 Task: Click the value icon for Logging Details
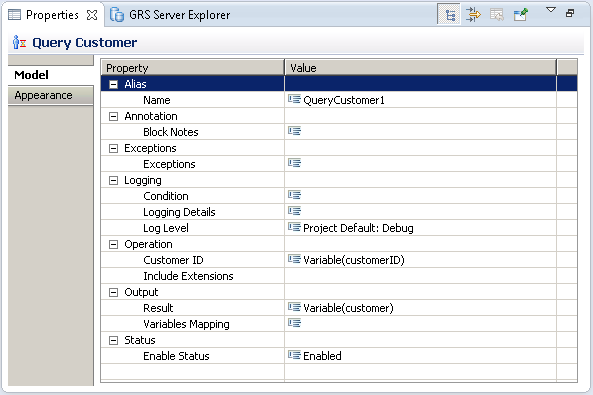pos(294,211)
